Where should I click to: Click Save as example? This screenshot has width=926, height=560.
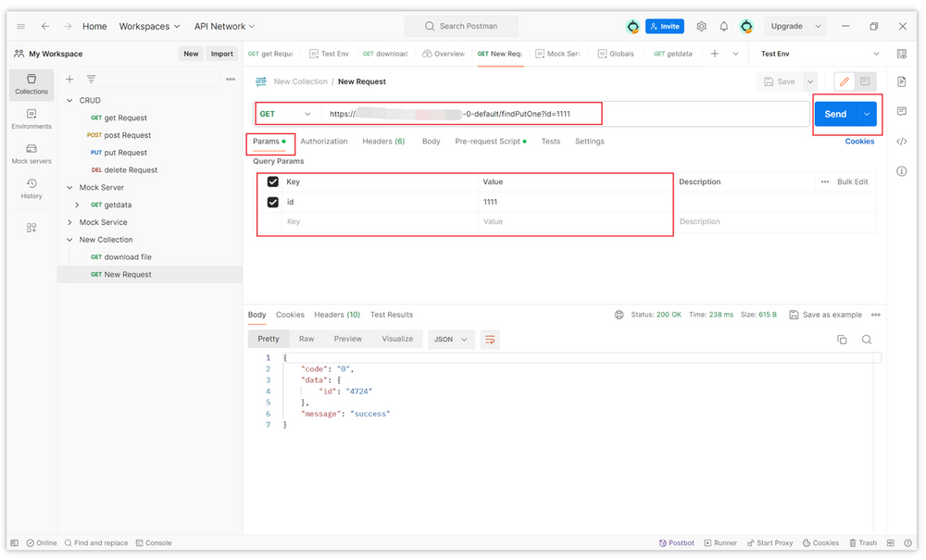[x=826, y=315]
